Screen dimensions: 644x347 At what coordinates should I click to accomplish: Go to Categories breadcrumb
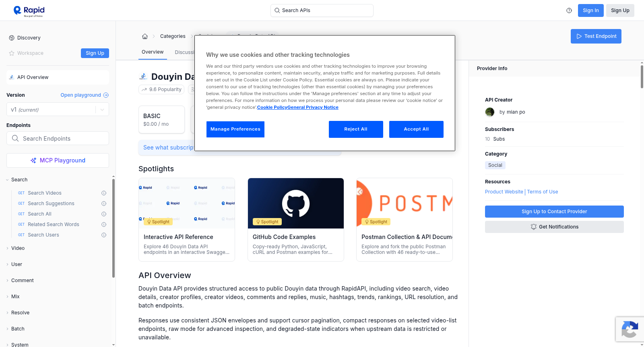coord(173,36)
